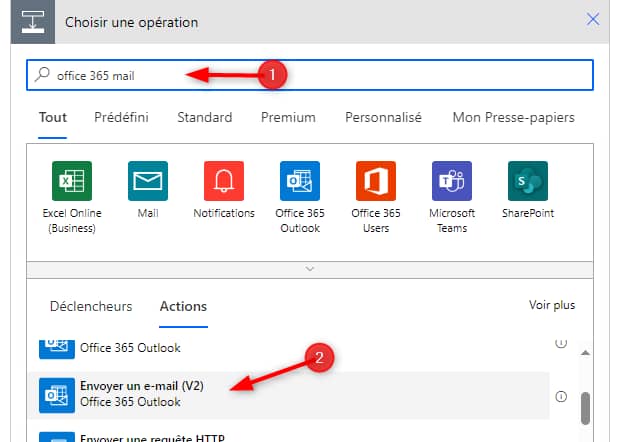Select the SharePoint connector icon
619x442 pixels.
[x=528, y=181]
